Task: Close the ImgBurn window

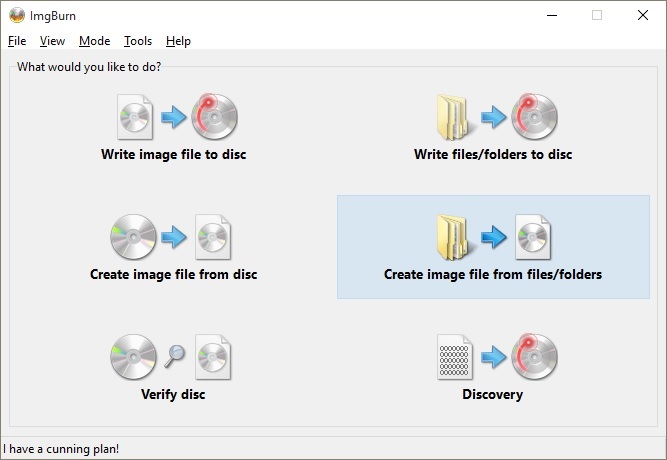Action: [x=643, y=15]
